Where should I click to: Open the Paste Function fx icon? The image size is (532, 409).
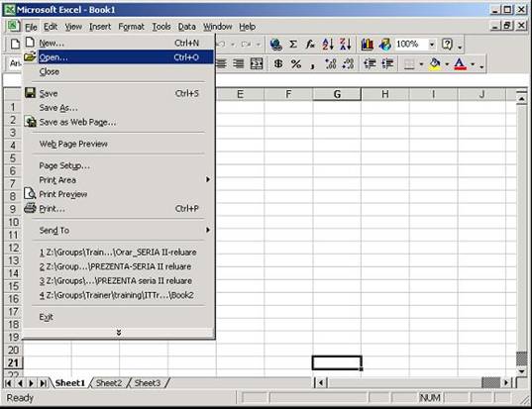coord(310,45)
